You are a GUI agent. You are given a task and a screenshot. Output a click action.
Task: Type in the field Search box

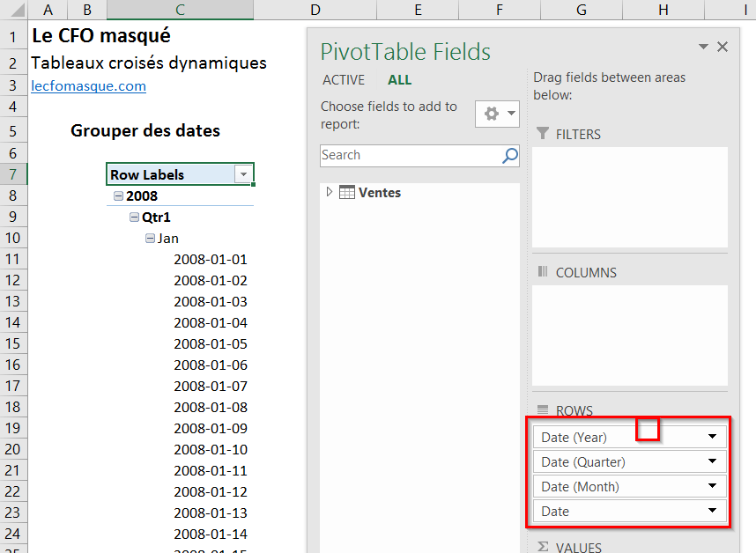tap(409, 156)
